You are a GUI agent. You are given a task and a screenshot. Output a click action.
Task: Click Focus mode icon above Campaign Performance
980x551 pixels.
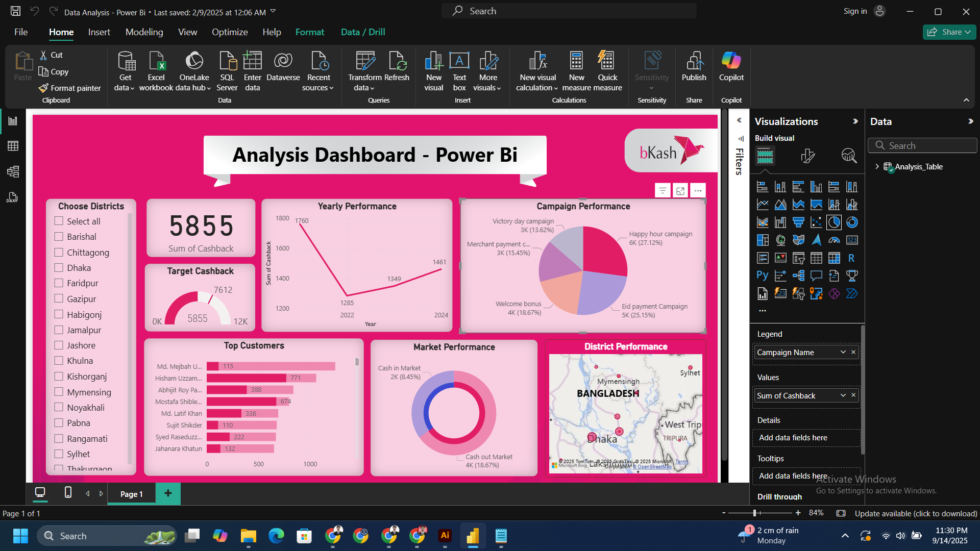[680, 191]
